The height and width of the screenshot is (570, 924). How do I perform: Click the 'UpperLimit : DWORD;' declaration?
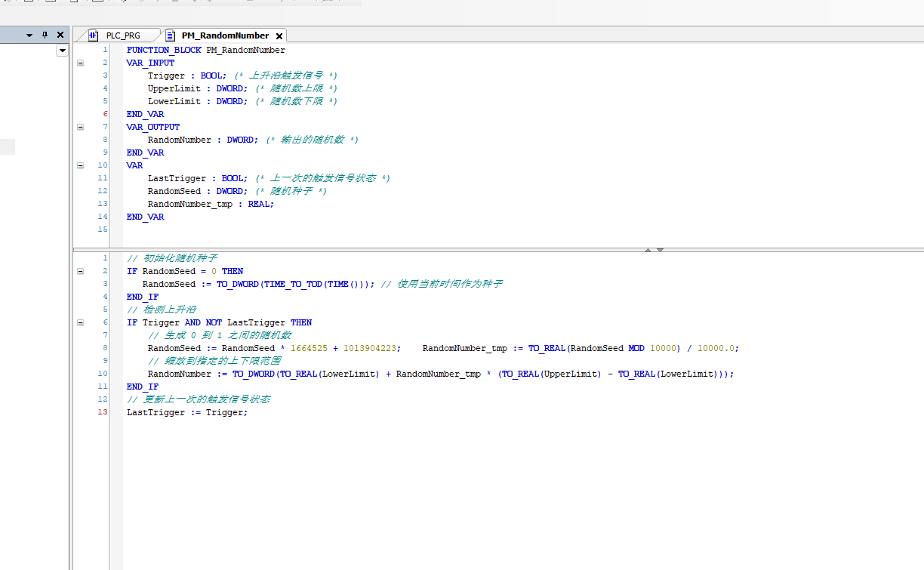pyautogui.click(x=196, y=88)
